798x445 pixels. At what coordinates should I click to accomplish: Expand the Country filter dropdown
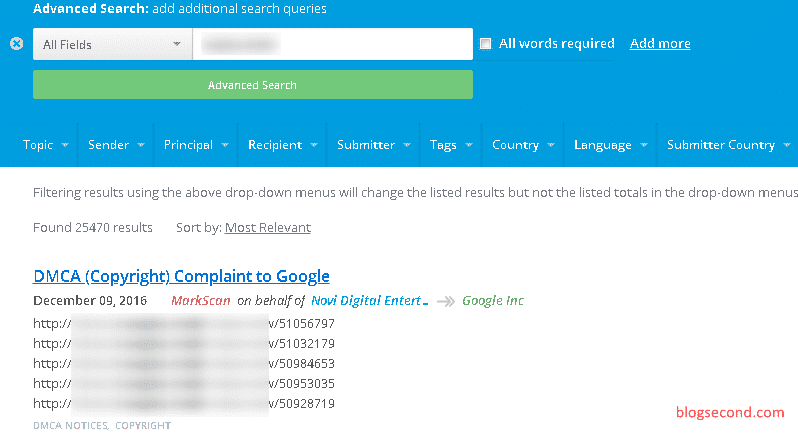(523, 145)
